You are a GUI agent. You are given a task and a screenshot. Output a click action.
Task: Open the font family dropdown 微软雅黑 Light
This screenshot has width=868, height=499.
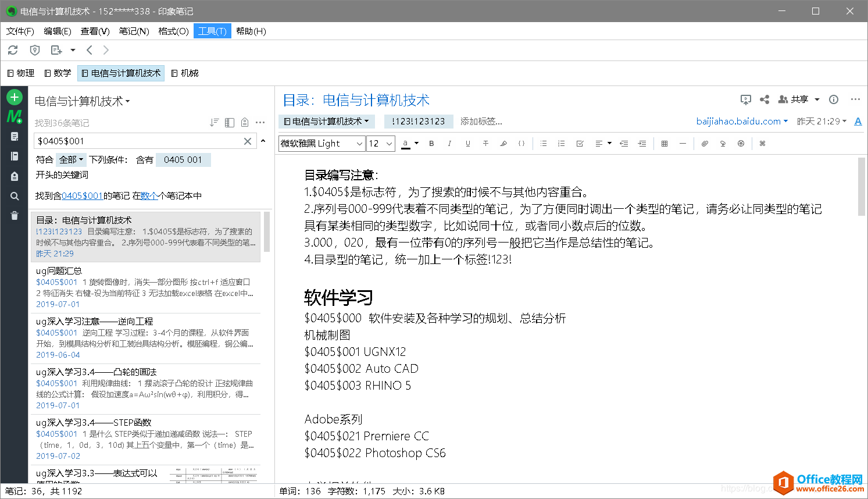[x=322, y=143]
